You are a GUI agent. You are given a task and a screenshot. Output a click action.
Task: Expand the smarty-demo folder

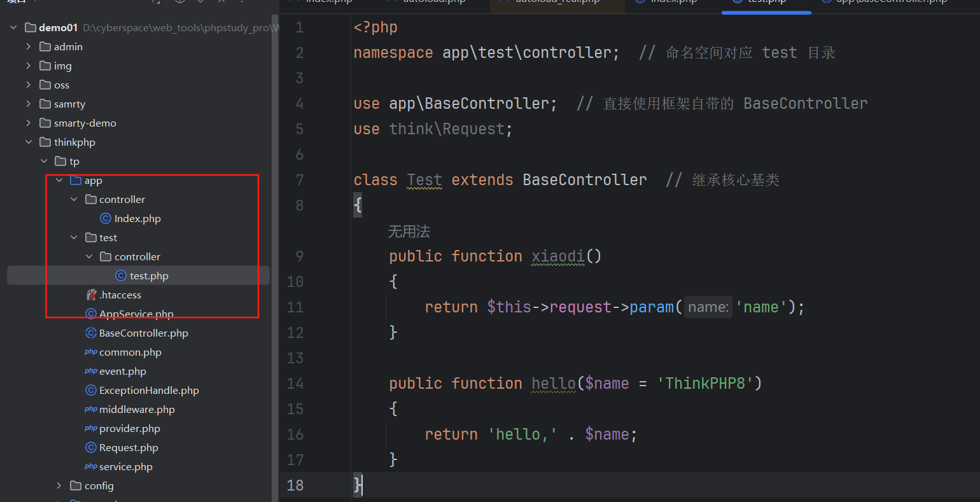click(28, 123)
